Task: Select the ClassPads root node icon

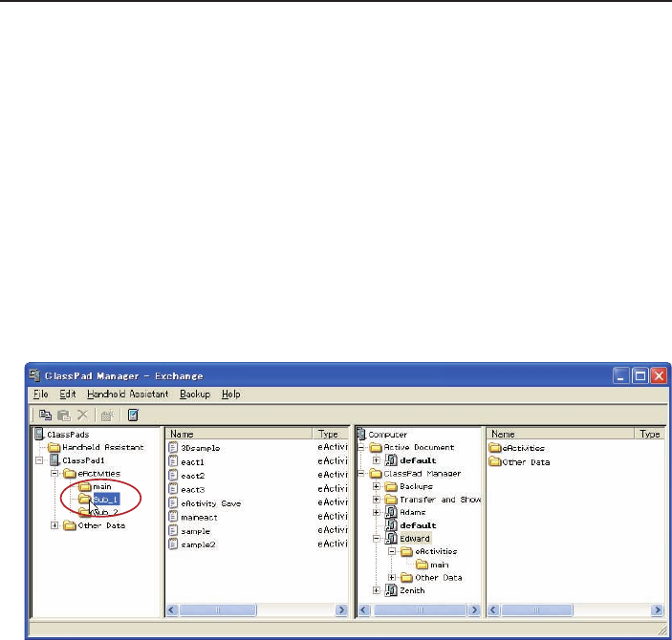Action: 39,434
